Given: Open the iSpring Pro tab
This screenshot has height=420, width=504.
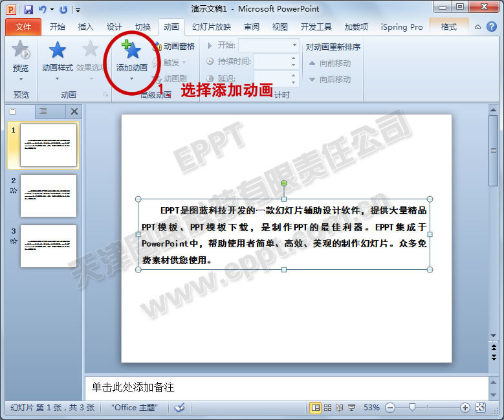Looking at the screenshot, I should click(x=402, y=27).
